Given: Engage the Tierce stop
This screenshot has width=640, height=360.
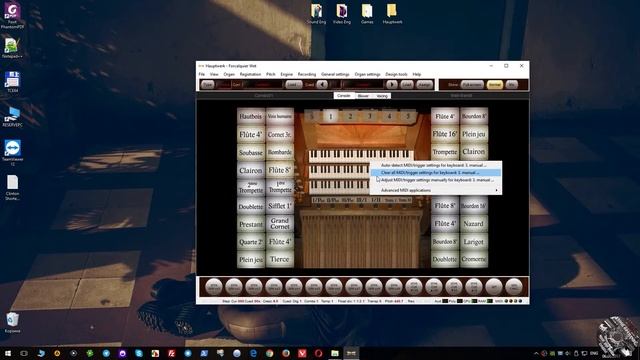Looking at the screenshot, I should click(x=280, y=260).
